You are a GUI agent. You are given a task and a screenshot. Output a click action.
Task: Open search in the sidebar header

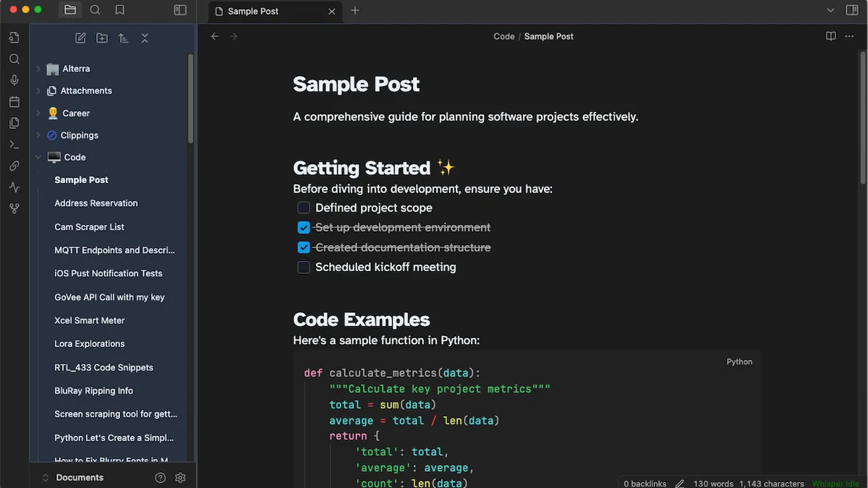tap(95, 10)
